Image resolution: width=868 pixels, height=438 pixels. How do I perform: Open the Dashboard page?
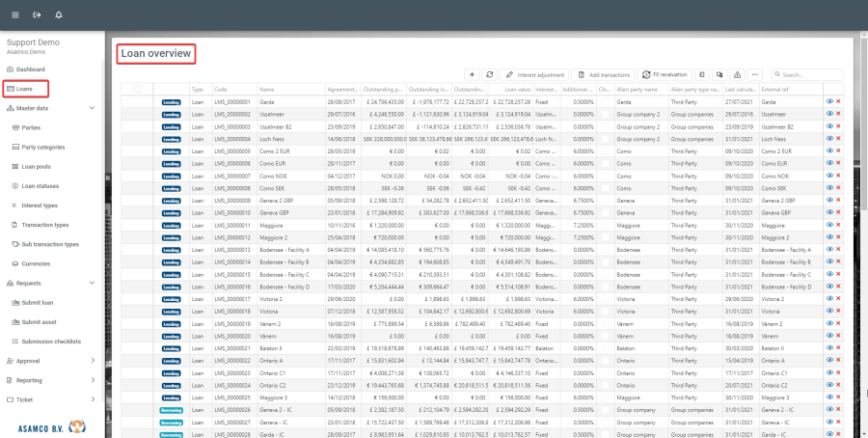pyautogui.click(x=30, y=69)
